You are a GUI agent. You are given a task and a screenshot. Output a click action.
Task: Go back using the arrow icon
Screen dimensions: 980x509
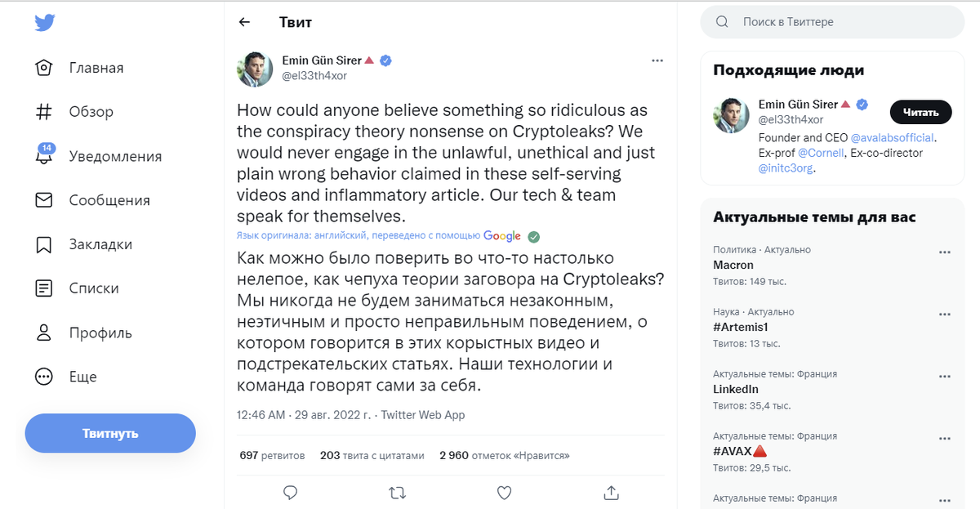coord(244,22)
